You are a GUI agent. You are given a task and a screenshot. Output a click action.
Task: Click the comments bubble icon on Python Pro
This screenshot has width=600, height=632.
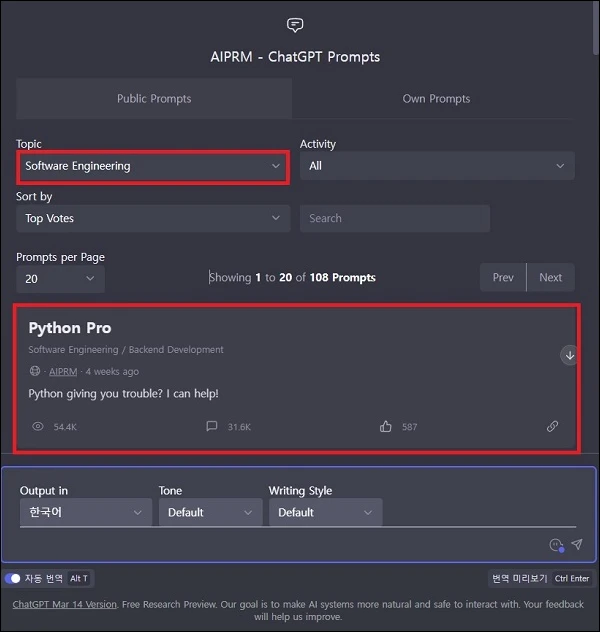(x=212, y=426)
